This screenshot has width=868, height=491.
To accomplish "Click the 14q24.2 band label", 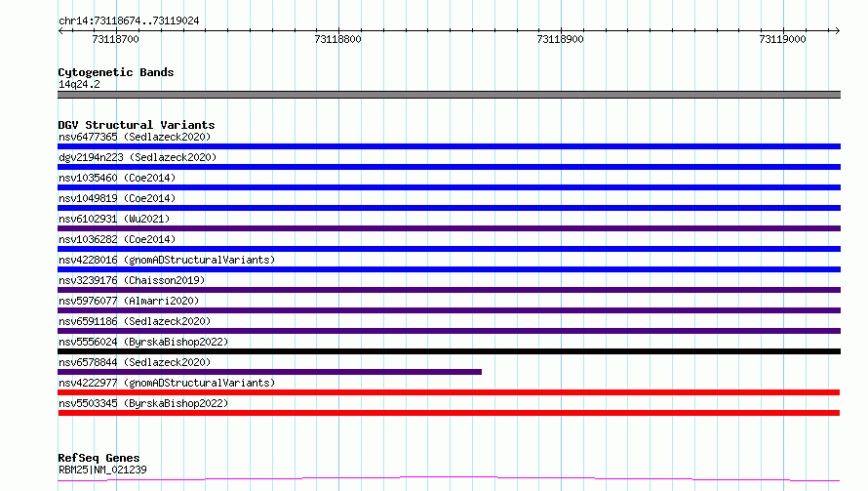I will (x=79, y=84).
